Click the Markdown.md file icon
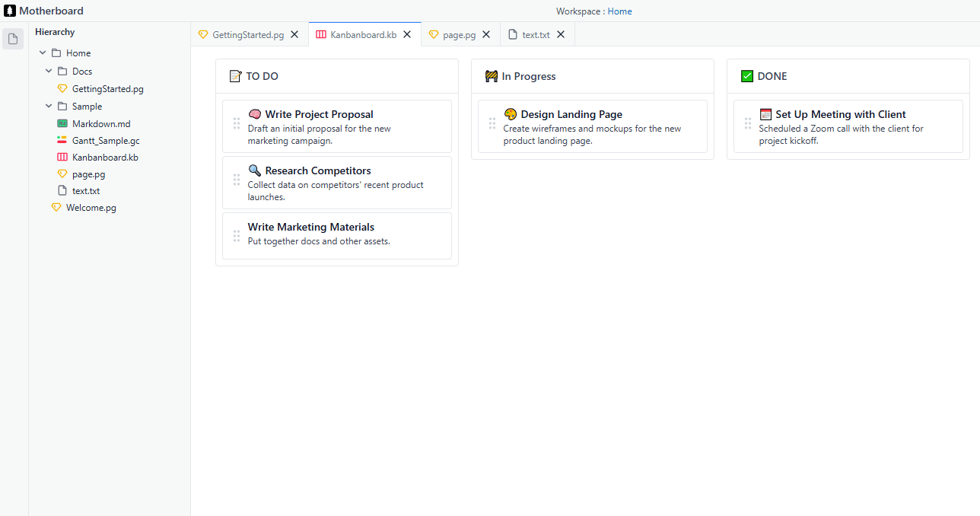The height and width of the screenshot is (516, 980). tap(62, 123)
